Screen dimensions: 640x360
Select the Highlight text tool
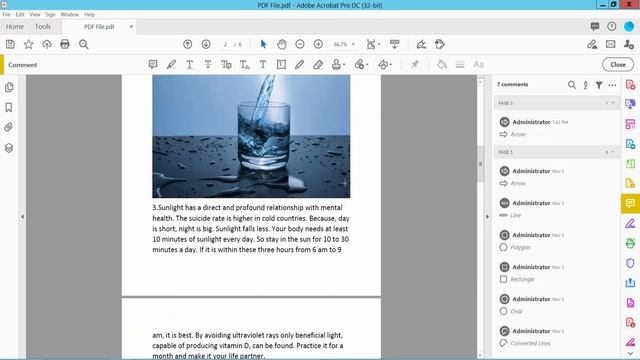click(x=171, y=64)
